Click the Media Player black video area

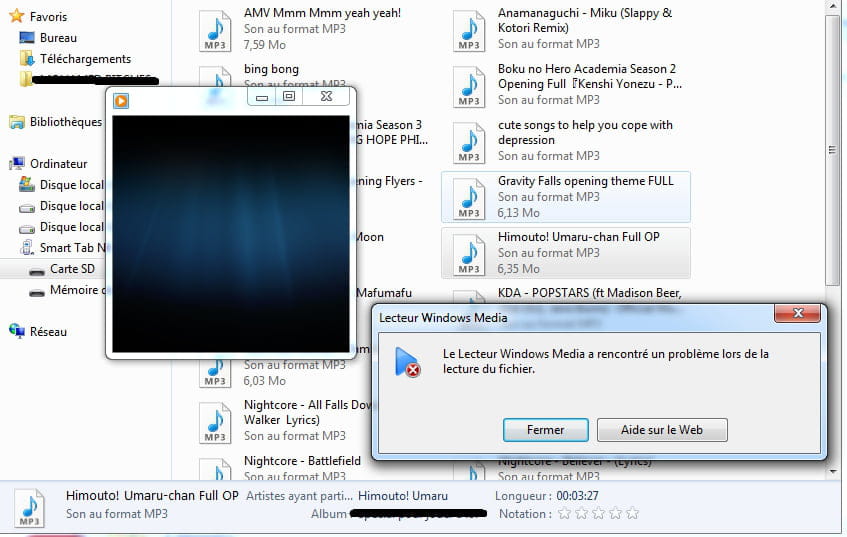(231, 234)
